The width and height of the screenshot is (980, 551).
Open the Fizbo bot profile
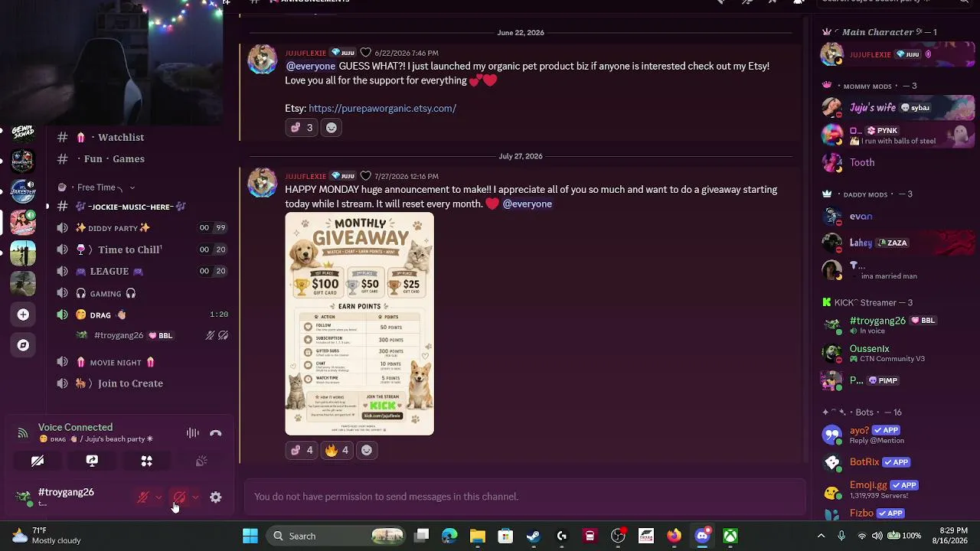tap(897, 514)
